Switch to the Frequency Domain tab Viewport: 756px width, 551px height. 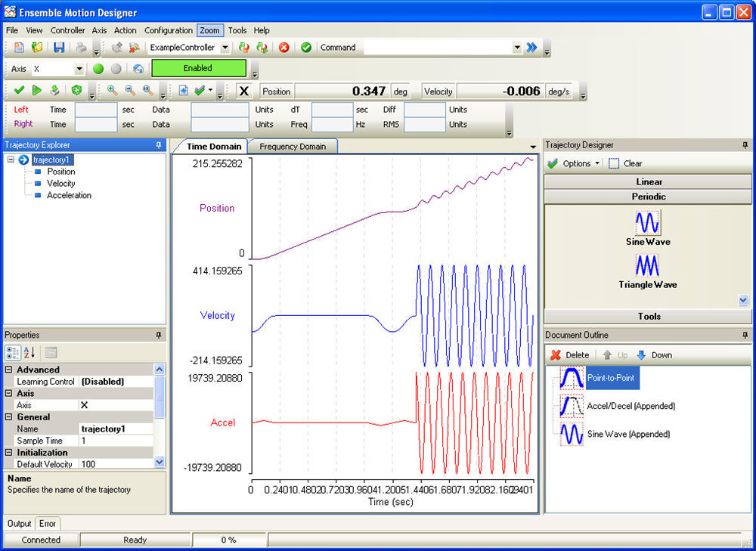point(293,146)
